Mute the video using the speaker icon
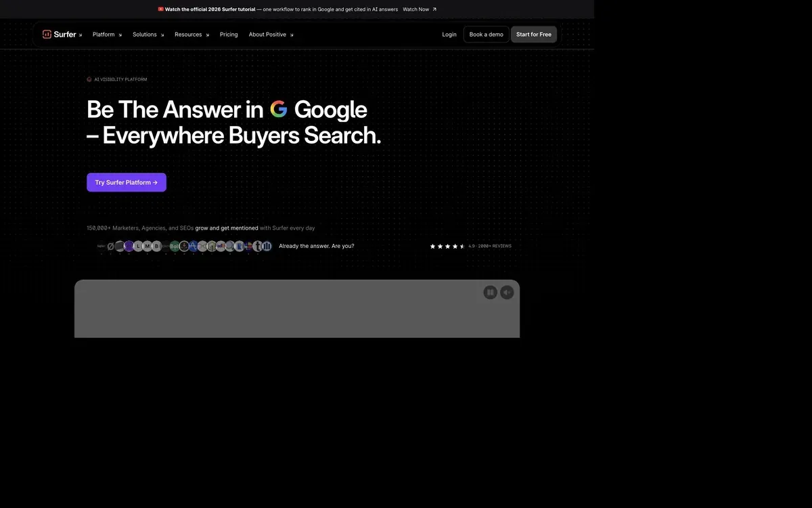 tap(507, 292)
